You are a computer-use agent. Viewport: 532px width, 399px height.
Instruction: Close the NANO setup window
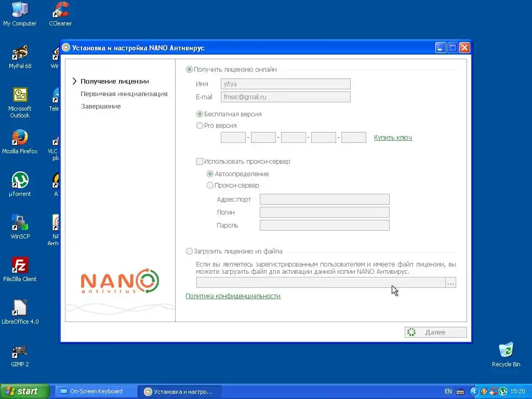[x=464, y=47]
